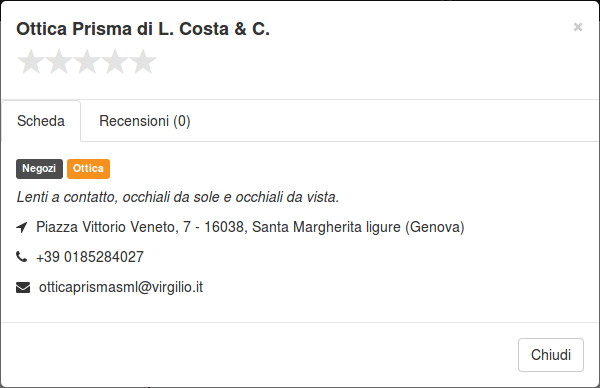Click the phone handset icon
This screenshot has width=600, height=388.
click(22, 257)
